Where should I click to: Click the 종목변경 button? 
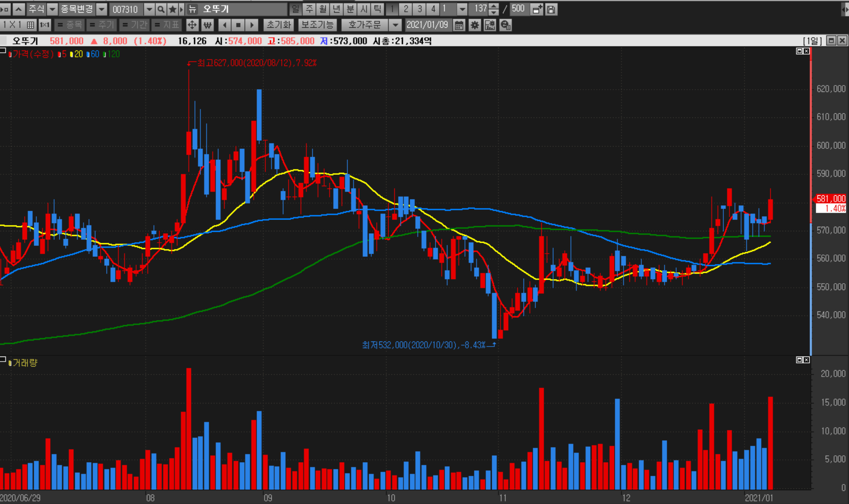(77, 9)
